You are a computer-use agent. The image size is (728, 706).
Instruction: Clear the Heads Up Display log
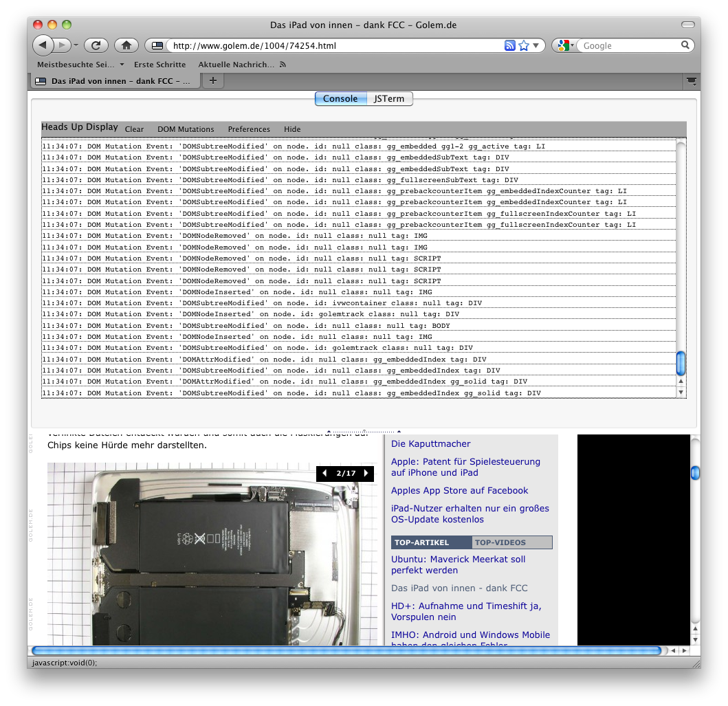click(x=134, y=129)
